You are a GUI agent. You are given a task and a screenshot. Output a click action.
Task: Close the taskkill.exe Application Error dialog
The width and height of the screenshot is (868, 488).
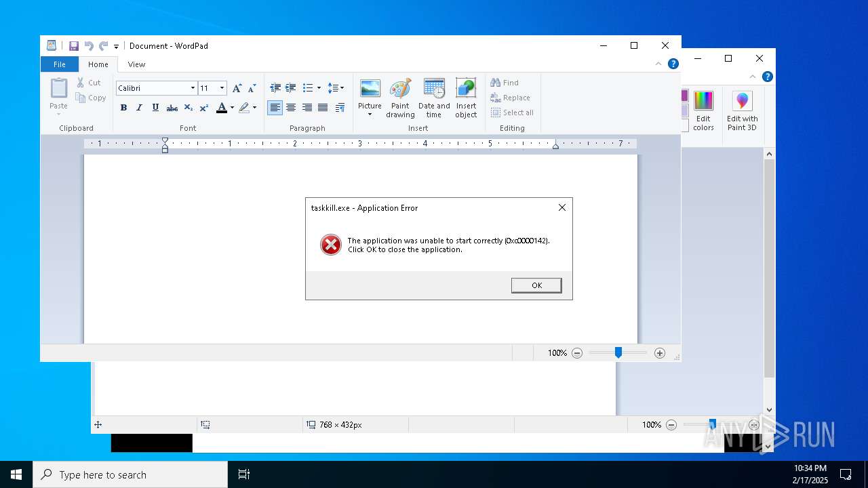(x=562, y=207)
